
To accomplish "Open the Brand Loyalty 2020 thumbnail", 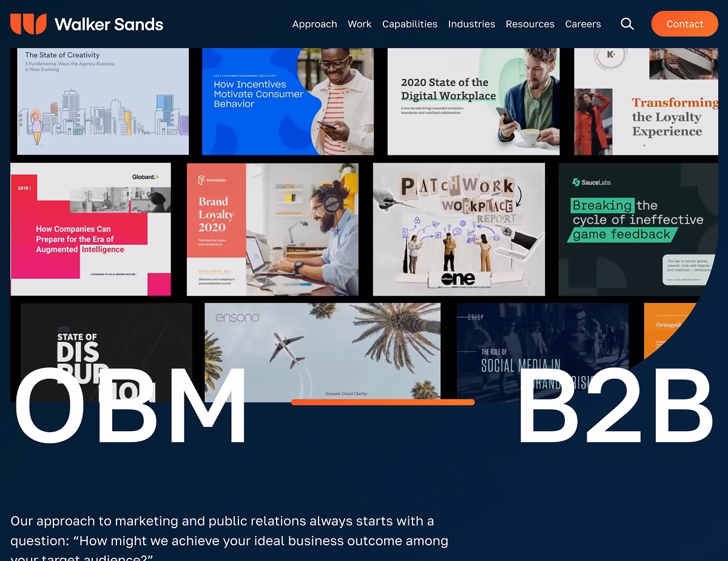I will tap(272, 229).
